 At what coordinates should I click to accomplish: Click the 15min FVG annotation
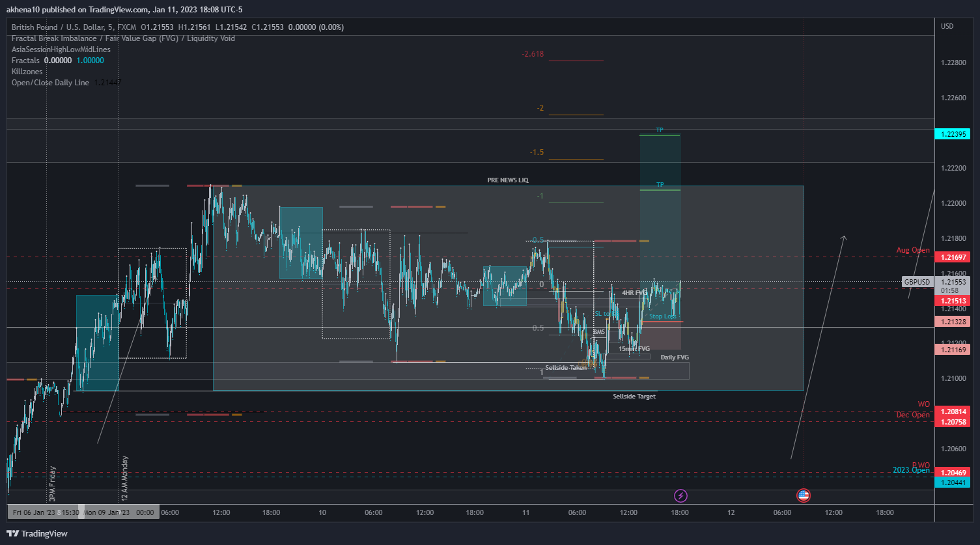[x=634, y=349]
